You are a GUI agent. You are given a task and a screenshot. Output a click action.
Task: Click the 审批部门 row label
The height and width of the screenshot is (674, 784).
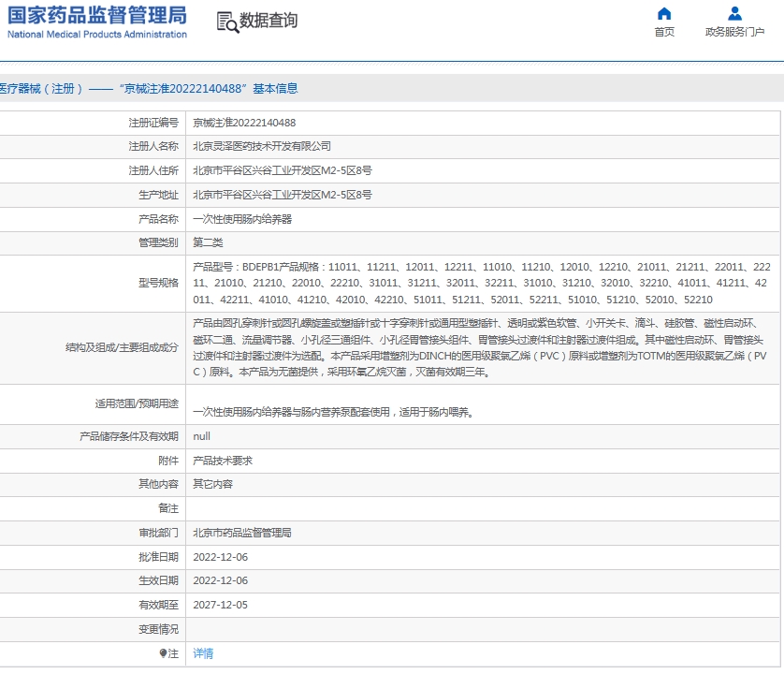click(158, 533)
